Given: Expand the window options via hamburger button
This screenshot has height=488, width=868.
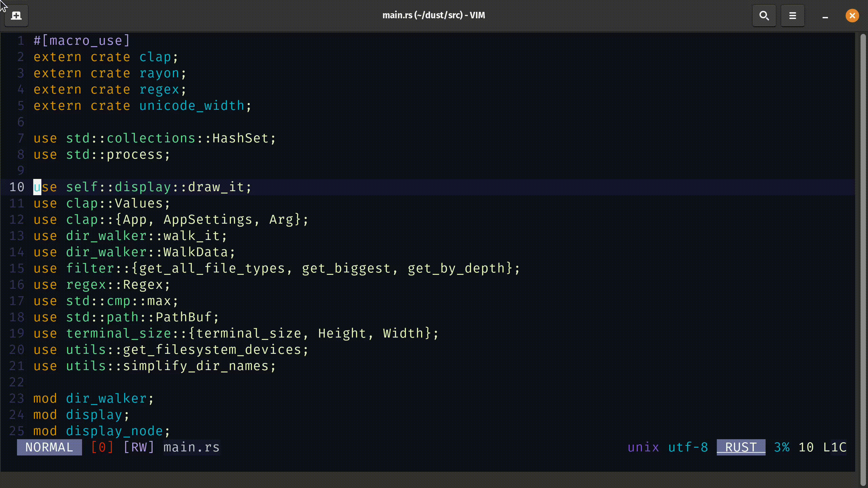Looking at the screenshot, I should point(792,15).
